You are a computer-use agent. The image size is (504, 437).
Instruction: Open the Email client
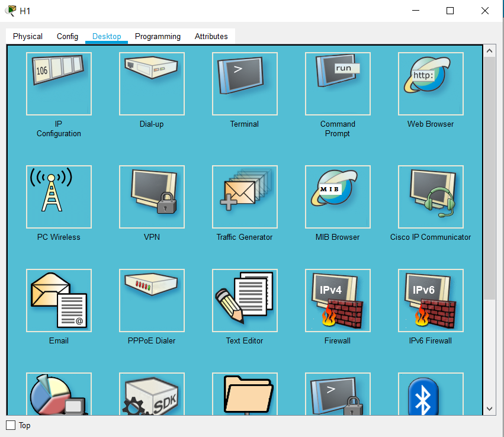59,300
